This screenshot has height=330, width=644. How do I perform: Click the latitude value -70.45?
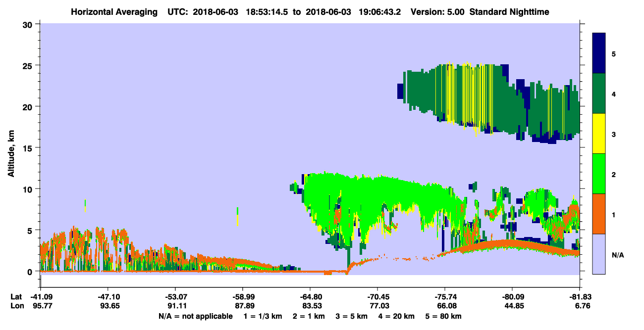(x=377, y=297)
